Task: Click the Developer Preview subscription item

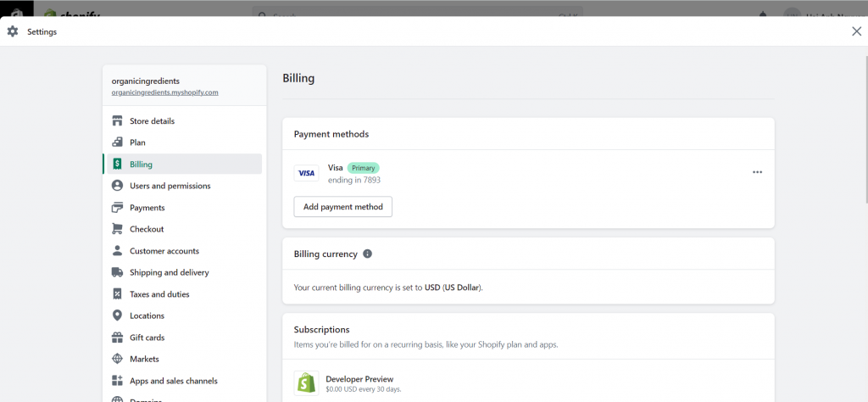Action: click(359, 379)
